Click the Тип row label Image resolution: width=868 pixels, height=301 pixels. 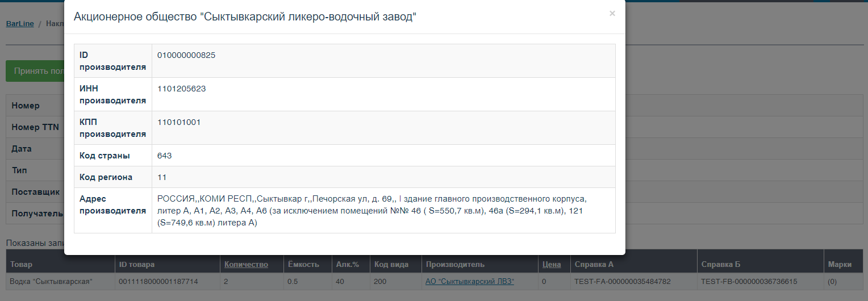pos(19,170)
